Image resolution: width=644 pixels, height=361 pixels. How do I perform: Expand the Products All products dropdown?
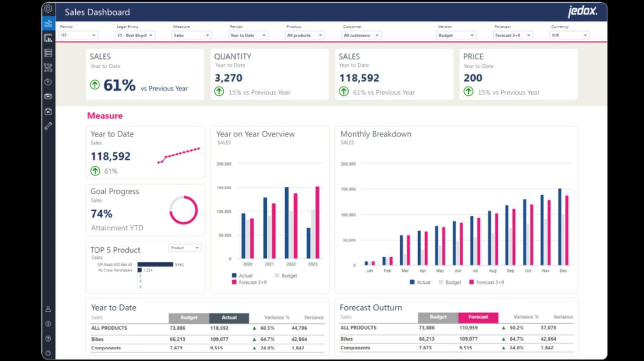click(305, 35)
